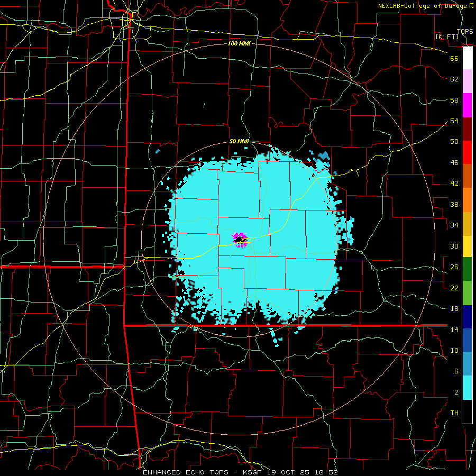Click the 22 legend value

(x=454, y=288)
